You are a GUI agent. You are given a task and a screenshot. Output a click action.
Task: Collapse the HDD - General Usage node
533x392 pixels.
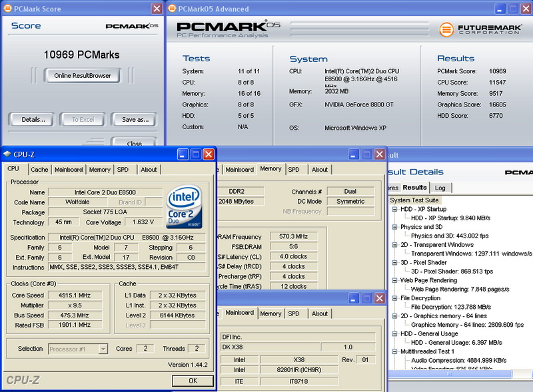point(394,333)
